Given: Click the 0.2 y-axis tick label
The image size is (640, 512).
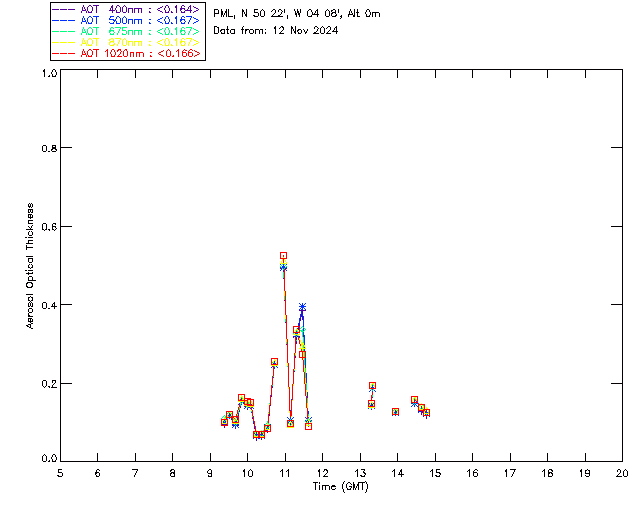Looking at the screenshot, I should [x=49, y=384].
